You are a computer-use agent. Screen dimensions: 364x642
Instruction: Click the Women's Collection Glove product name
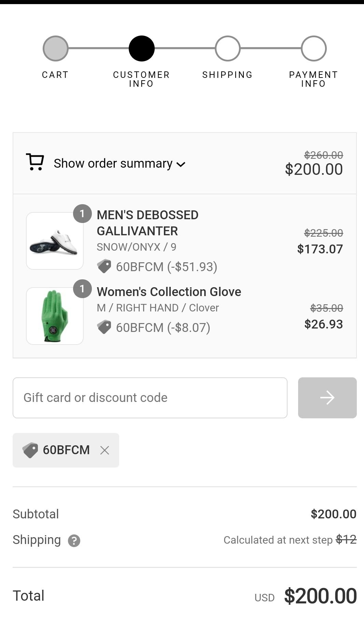169,292
